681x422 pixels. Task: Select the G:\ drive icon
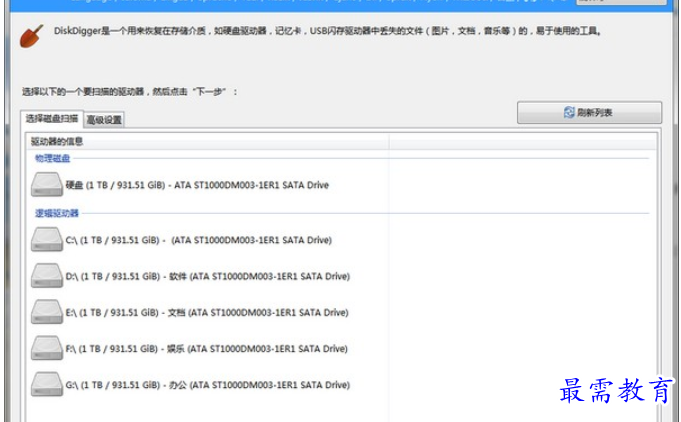[47, 384]
